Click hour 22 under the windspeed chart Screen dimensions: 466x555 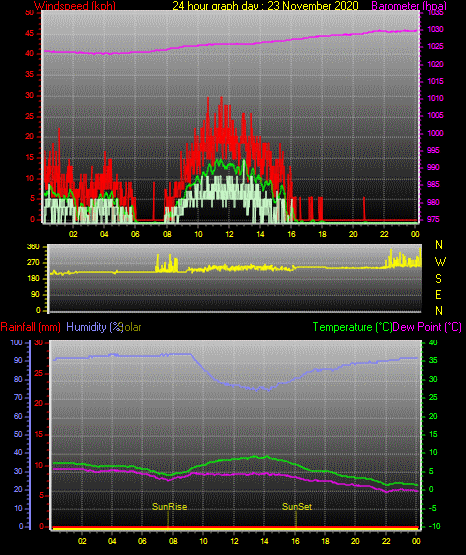tap(384, 234)
